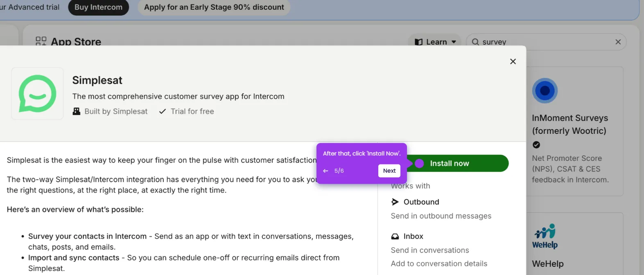The height and width of the screenshot is (275, 644).
Task: Click the WeHelp app logo
Action: point(545,236)
